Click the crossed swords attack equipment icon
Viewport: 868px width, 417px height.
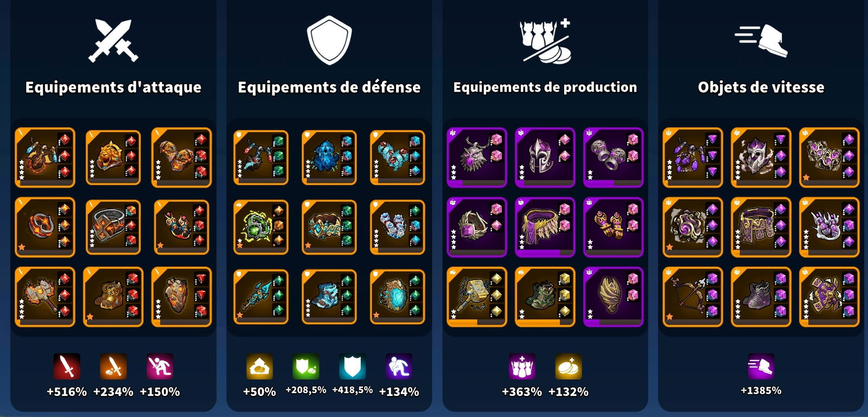[113, 41]
